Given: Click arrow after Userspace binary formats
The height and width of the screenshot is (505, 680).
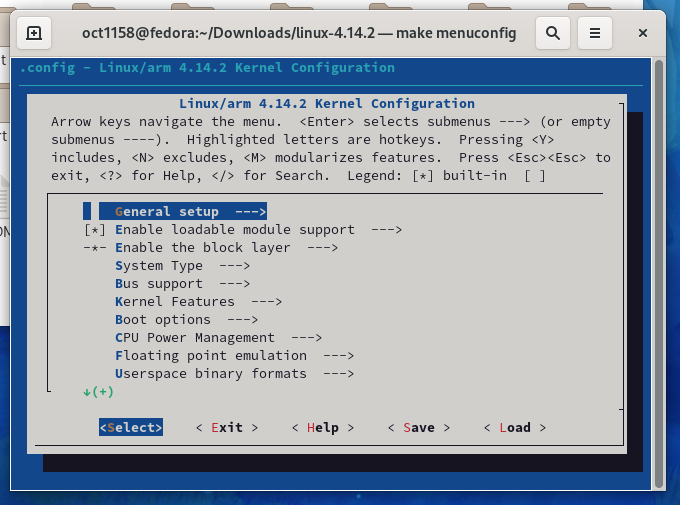Looking at the screenshot, I should pyautogui.click(x=339, y=374).
